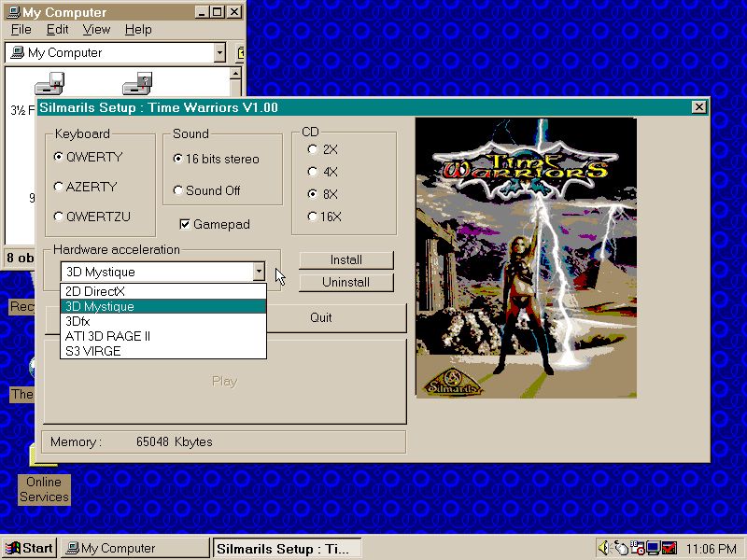Screen dimensions: 747x560
Task: Open the View menu in My Computer
Action: (x=96, y=30)
